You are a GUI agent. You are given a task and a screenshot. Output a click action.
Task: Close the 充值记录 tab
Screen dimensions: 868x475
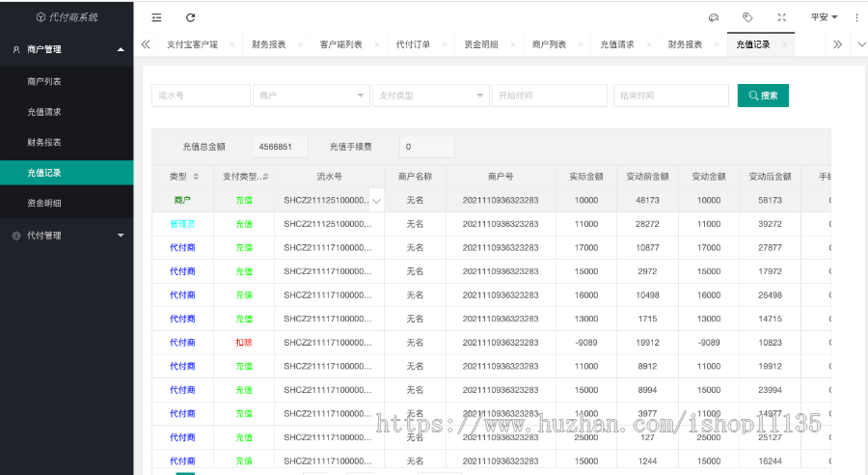(x=784, y=45)
